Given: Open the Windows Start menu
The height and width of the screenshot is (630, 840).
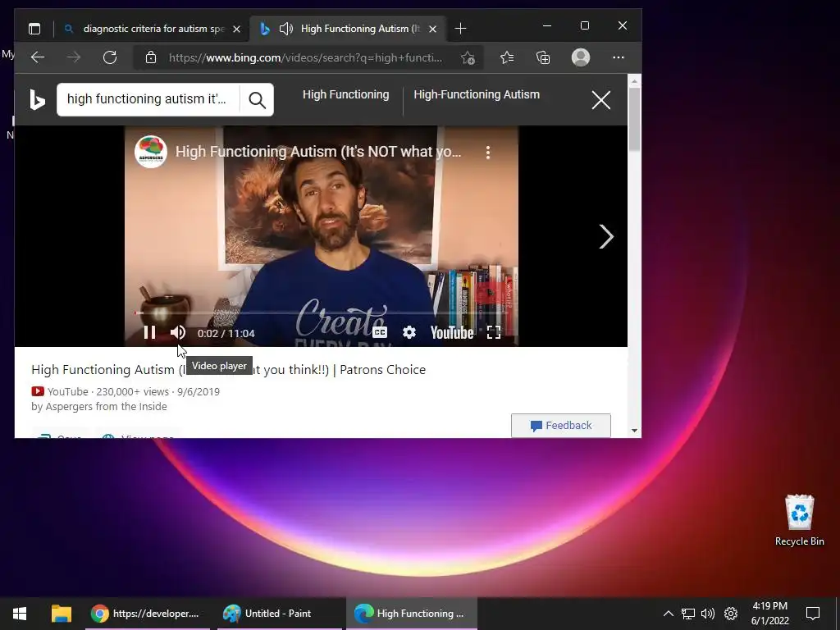Looking at the screenshot, I should click(x=20, y=614).
